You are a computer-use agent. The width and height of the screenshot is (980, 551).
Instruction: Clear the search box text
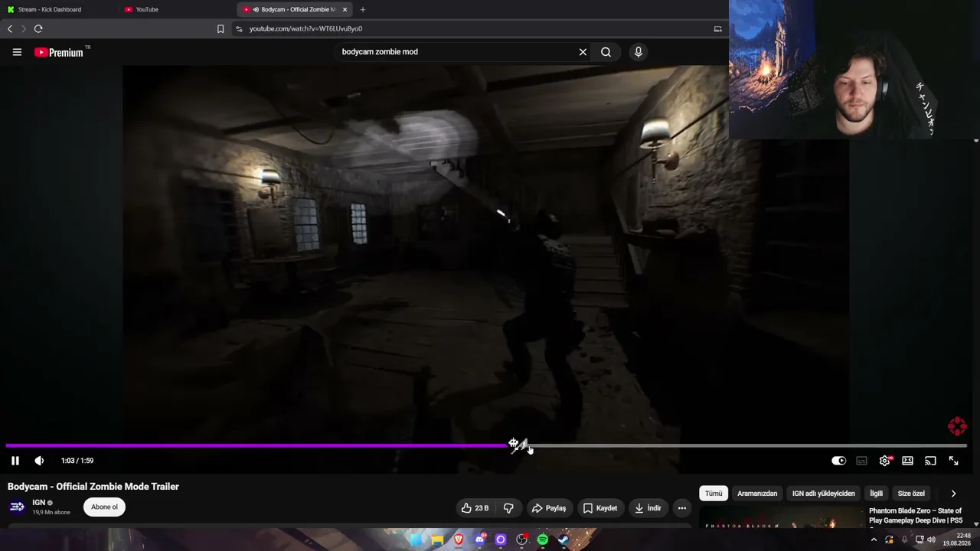coord(583,52)
